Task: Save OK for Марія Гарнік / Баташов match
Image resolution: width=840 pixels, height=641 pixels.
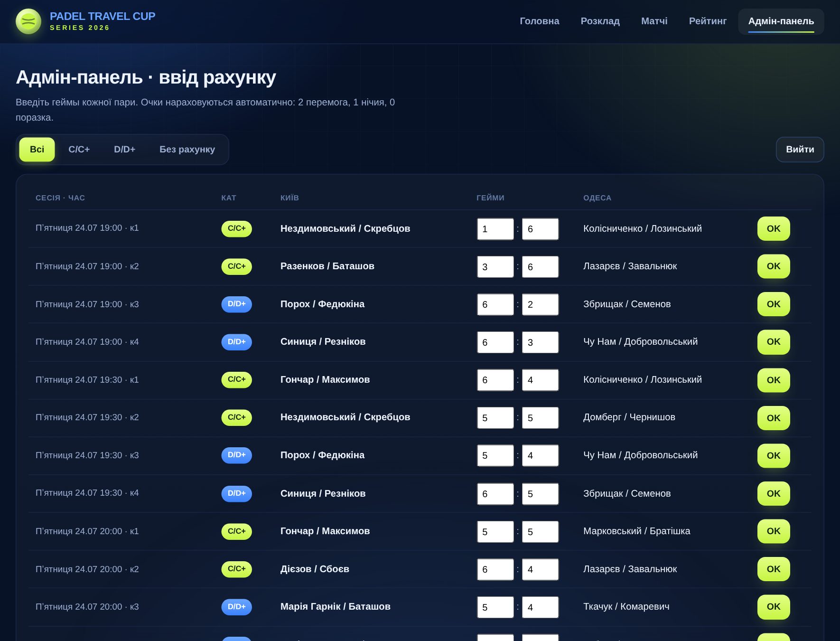Action: [x=773, y=607]
